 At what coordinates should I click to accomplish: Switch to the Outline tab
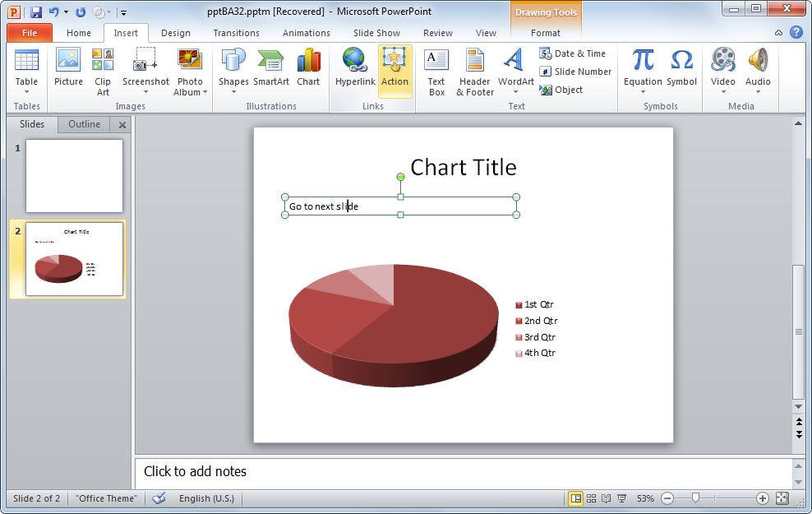coord(83,124)
